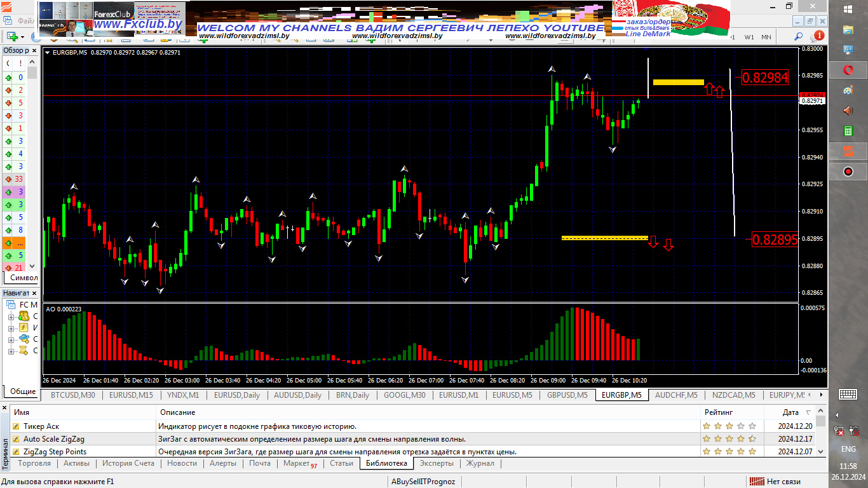The image size is (868, 488).
Task: Click the up arrow icon beside value 4
Action: [8, 154]
